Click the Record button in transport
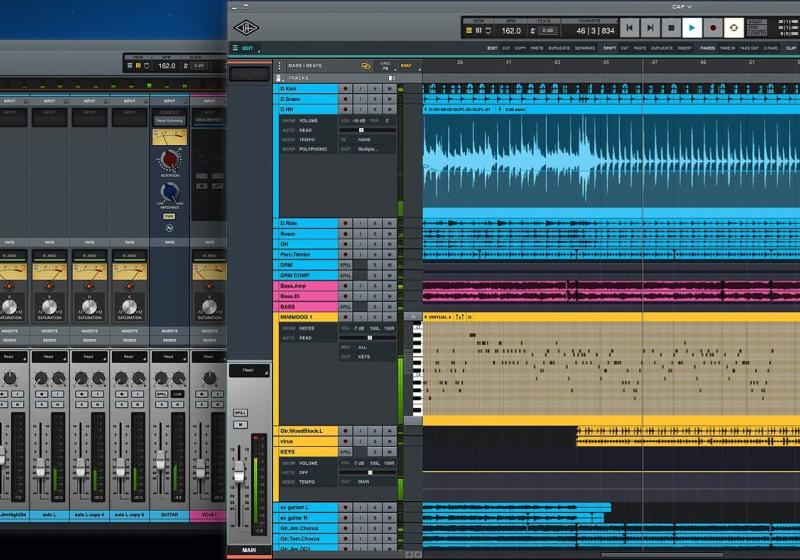The height and width of the screenshot is (560, 800). (713, 29)
